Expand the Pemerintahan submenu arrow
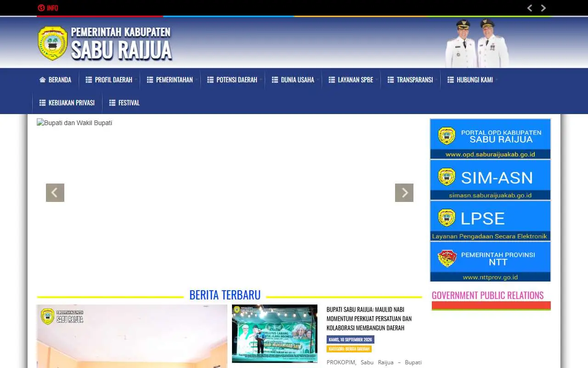 tap(197, 80)
